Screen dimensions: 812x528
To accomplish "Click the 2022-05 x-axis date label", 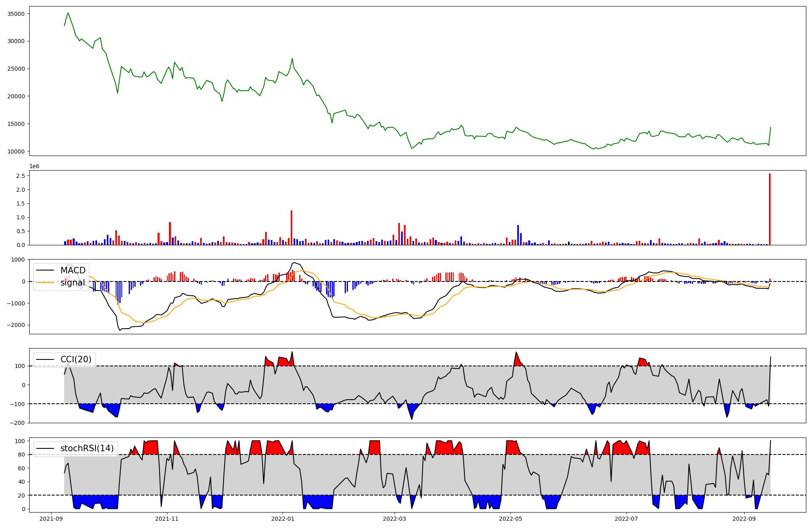I will coord(510,519).
